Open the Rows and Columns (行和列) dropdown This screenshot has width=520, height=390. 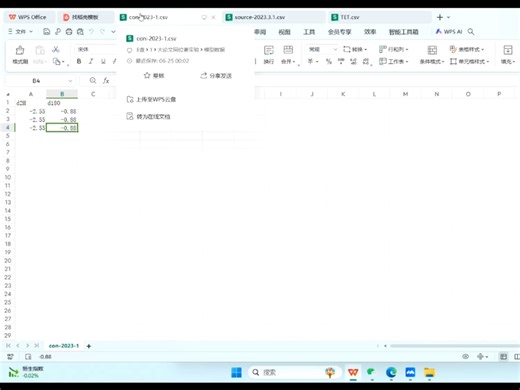pos(393,49)
